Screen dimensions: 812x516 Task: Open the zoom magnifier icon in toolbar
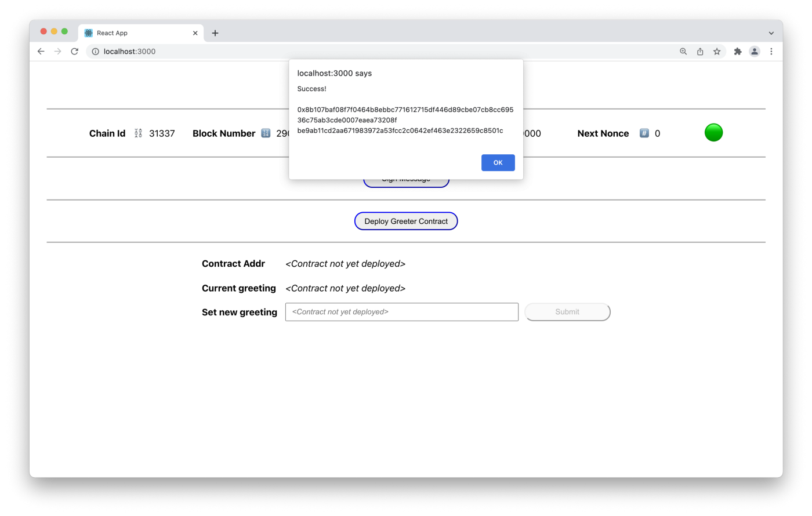pos(683,52)
